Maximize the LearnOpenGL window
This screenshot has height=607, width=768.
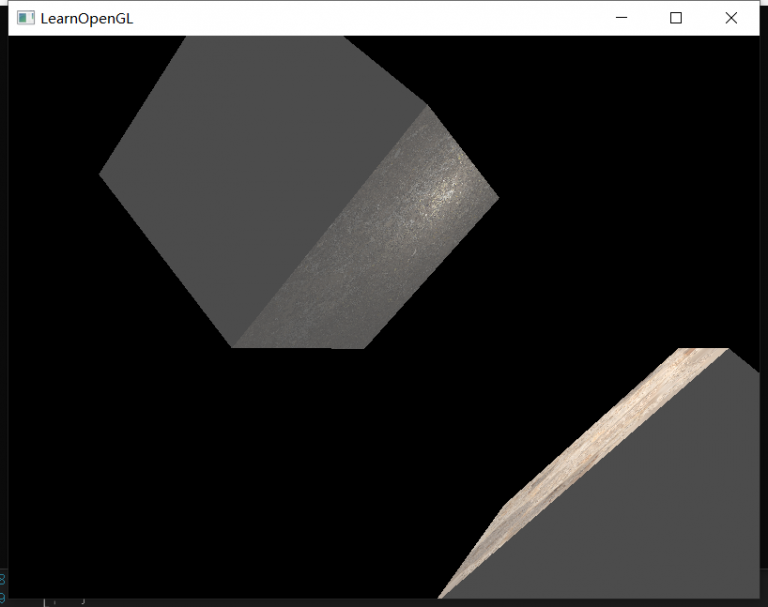(676, 18)
